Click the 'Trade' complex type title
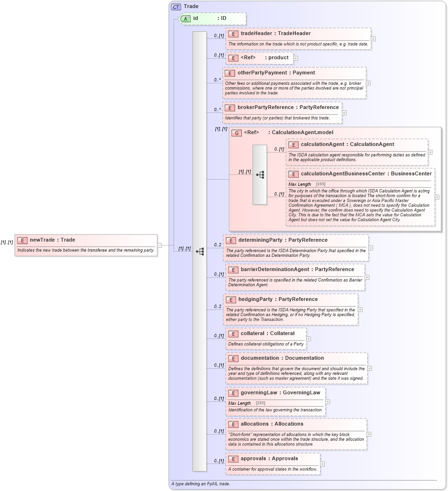Viewport: 448px width, 491px height. pyautogui.click(x=191, y=6)
